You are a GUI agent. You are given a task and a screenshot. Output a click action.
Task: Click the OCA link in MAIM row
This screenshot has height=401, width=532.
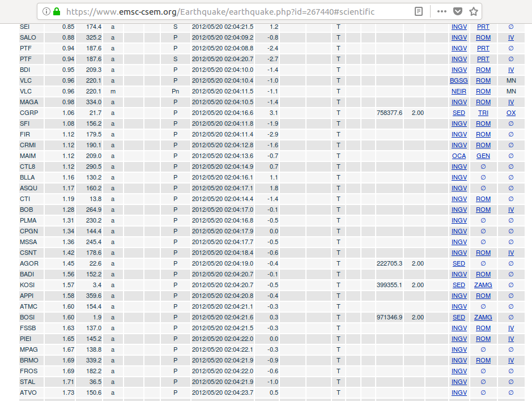(459, 156)
